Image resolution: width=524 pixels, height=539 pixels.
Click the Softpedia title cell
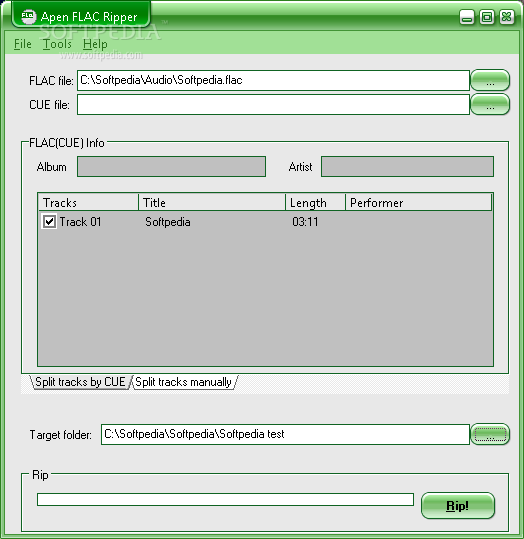pyautogui.click(x=168, y=222)
